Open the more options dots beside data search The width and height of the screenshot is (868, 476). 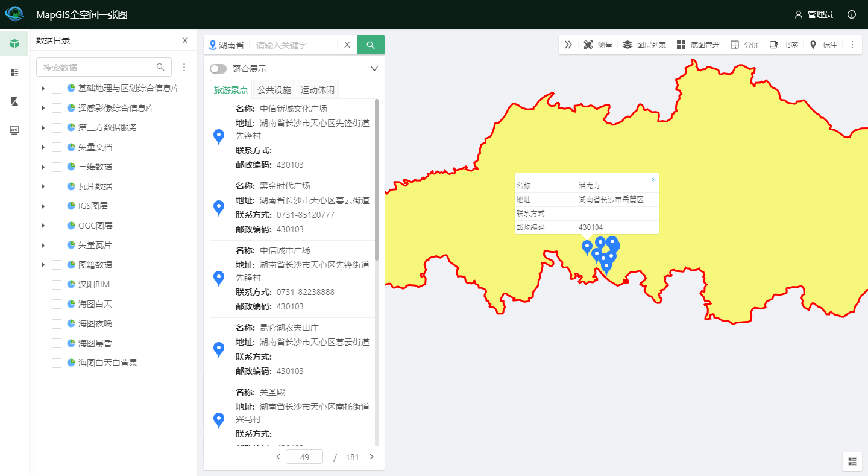[x=184, y=67]
